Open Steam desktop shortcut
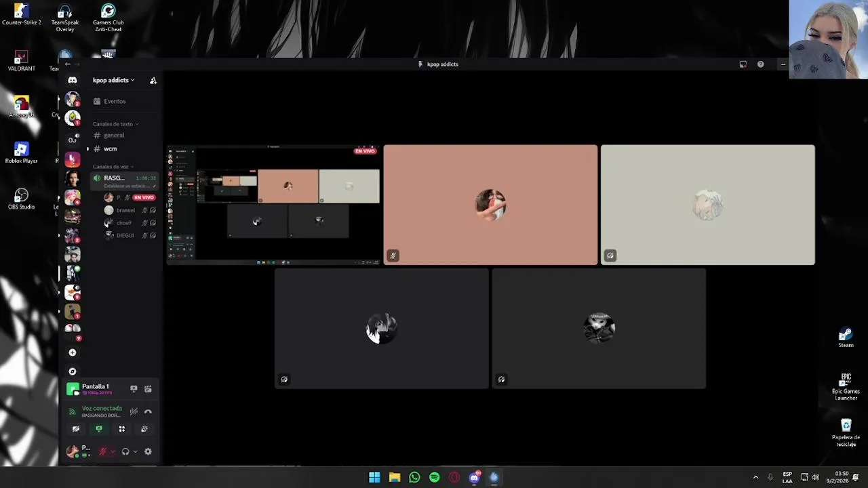The height and width of the screenshot is (488, 868). click(x=846, y=338)
